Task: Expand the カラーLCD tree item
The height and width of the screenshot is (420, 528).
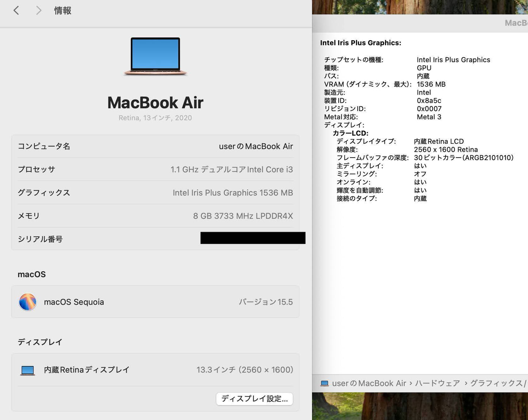Action: (352, 133)
